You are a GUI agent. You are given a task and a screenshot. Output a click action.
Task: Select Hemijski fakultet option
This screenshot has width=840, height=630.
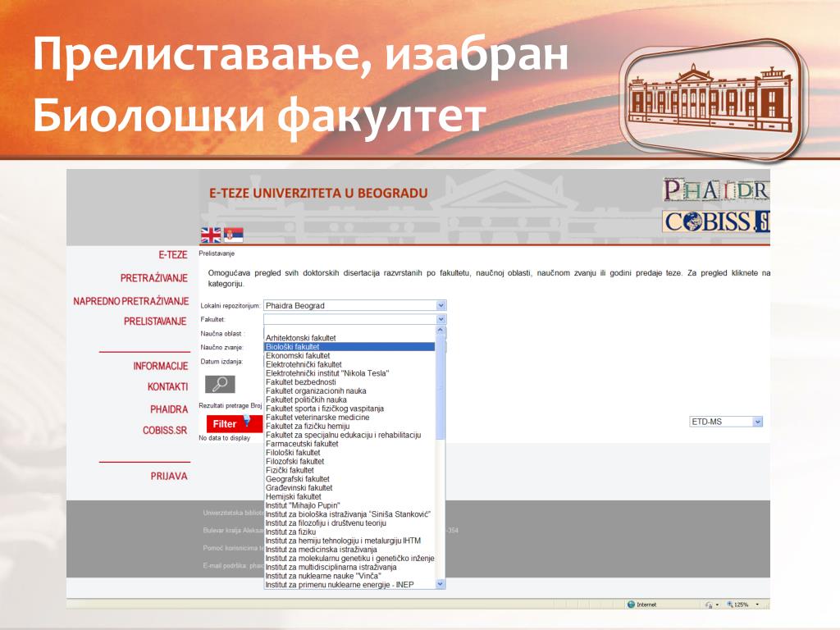349,496
